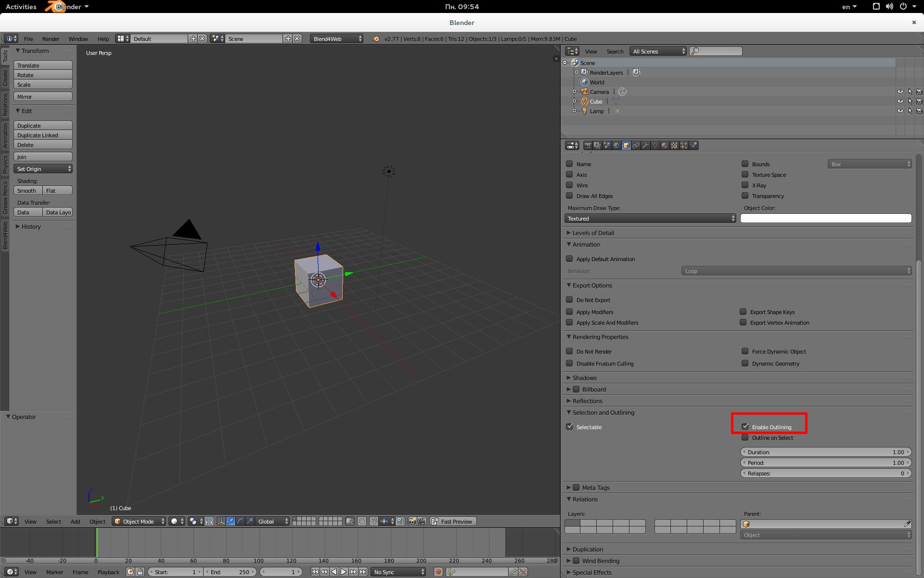Viewport: 924px width, 578px height.
Task: Click the Duplicate Linked button
Action: (43, 135)
